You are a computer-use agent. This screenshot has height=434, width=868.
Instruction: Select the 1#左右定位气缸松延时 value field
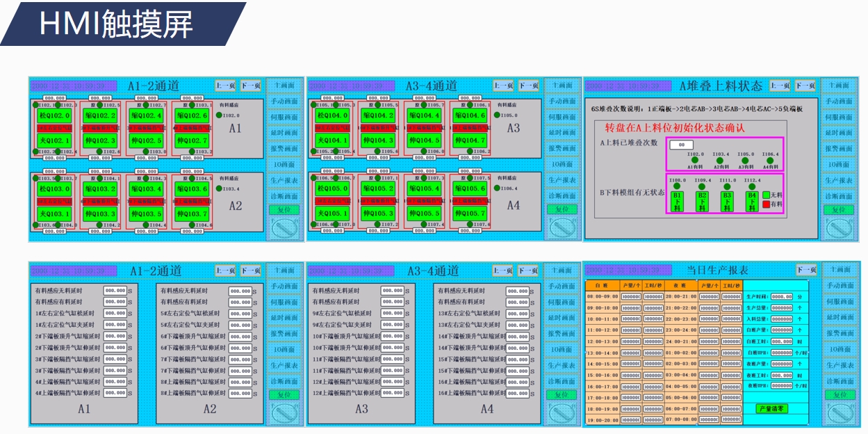[x=115, y=313]
